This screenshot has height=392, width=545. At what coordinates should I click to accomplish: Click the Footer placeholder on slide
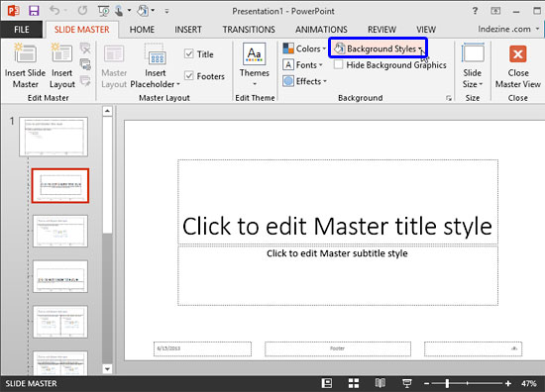[x=338, y=348]
